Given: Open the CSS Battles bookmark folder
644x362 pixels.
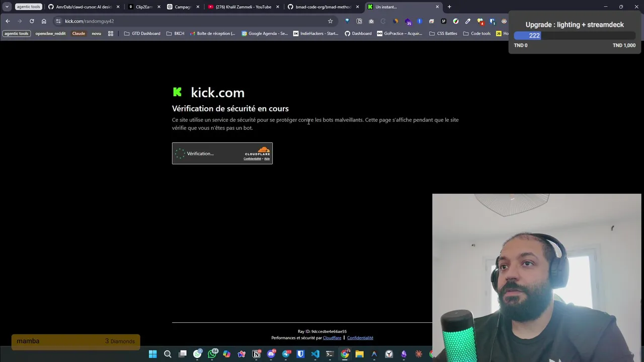Looking at the screenshot, I should (x=443, y=34).
